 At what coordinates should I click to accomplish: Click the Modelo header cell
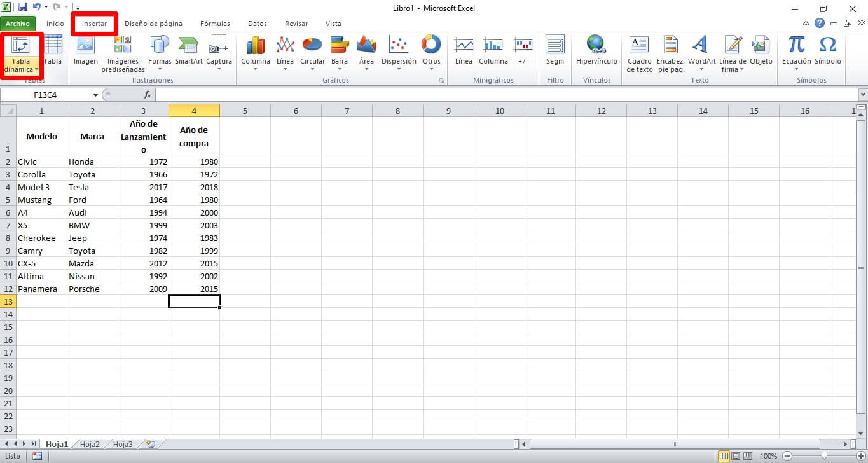pos(41,136)
